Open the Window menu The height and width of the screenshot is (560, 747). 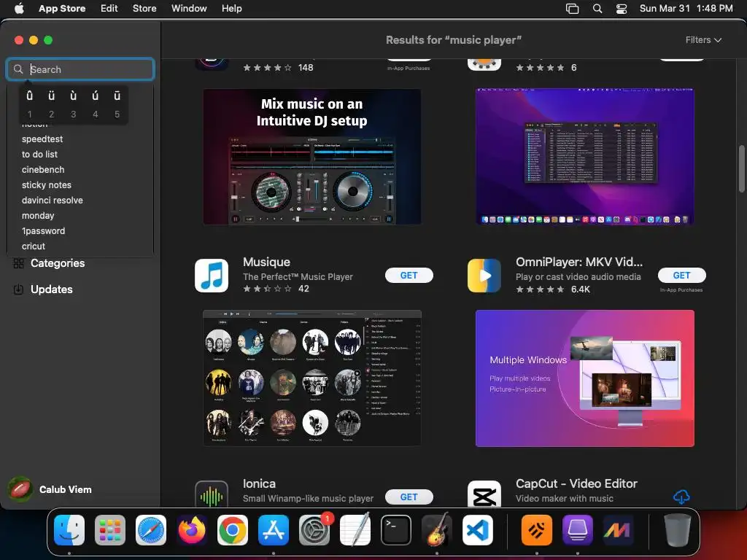click(189, 9)
